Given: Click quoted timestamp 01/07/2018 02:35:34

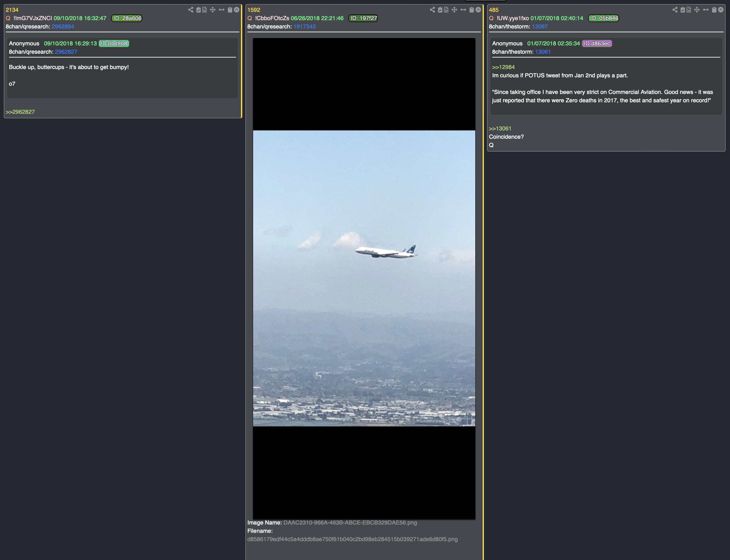Looking at the screenshot, I should (553, 44).
